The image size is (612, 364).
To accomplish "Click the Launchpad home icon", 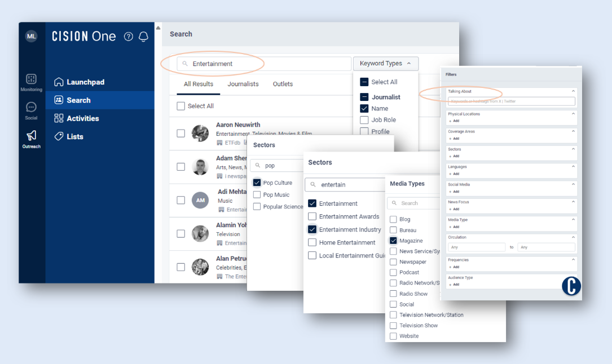I will point(59,82).
